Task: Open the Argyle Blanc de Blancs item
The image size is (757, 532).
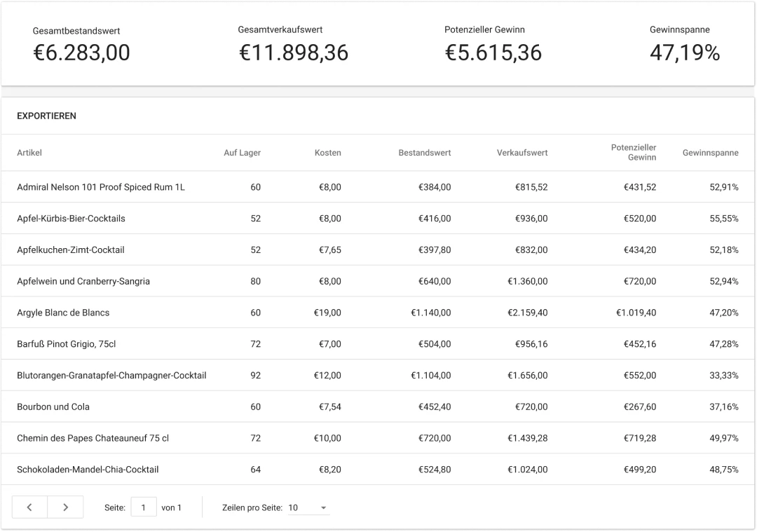Action: pyautogui.click(x=63, y=313)
